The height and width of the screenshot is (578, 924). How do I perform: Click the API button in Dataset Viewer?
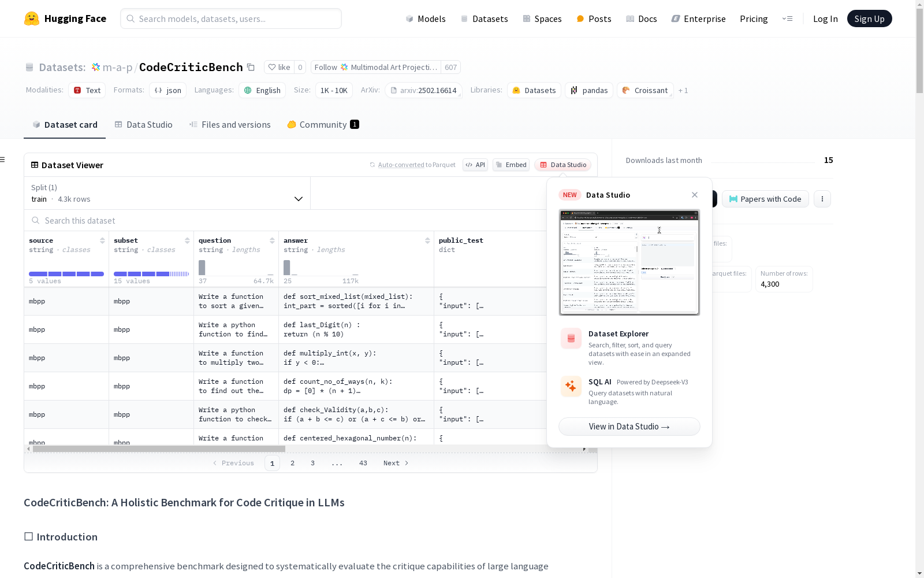click(x=475, y=165)
